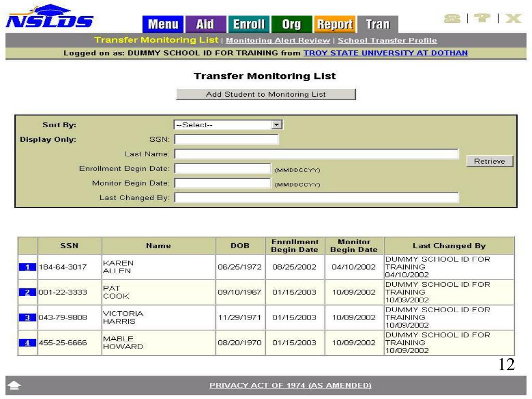Screen dimensions: 532x399
Task: Click Enrollment Begin Date column header
Action: point(295,246)
